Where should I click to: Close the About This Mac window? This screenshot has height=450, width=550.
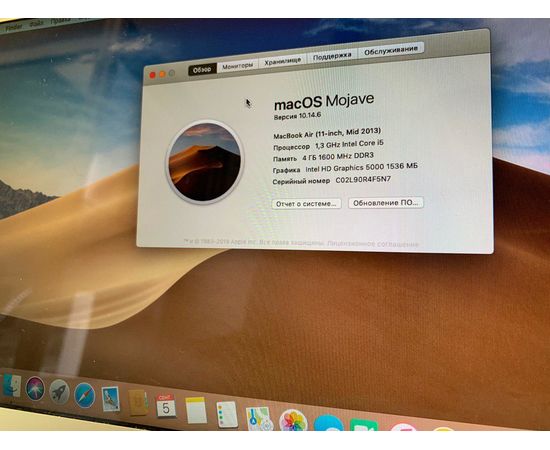[153, 75]
